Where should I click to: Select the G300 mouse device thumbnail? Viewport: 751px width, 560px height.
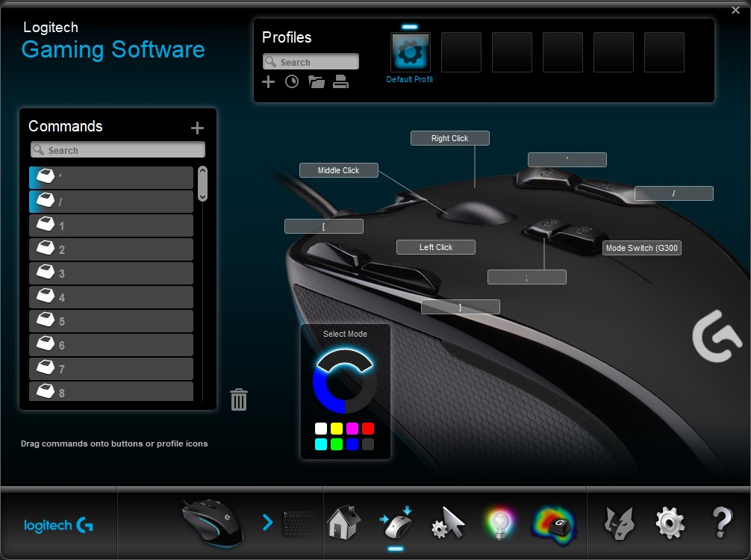pos(213,523)
